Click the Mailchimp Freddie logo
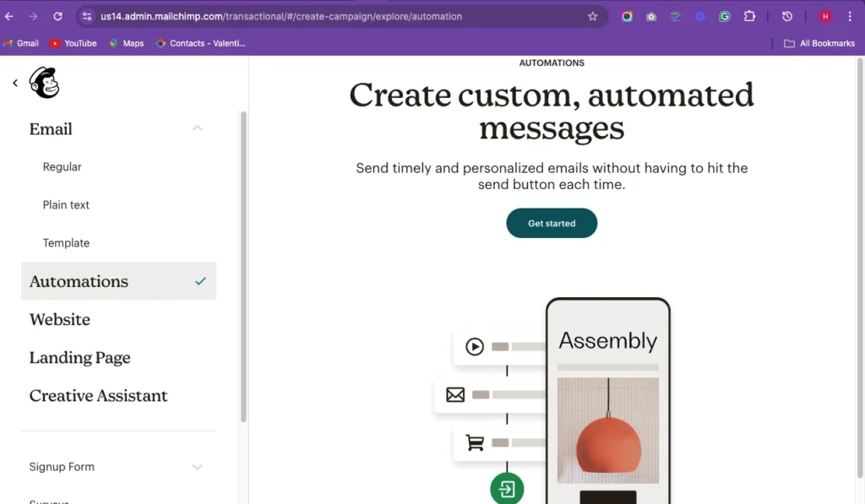The width and height of the screenshot is (865, 504). coord(44,82)
